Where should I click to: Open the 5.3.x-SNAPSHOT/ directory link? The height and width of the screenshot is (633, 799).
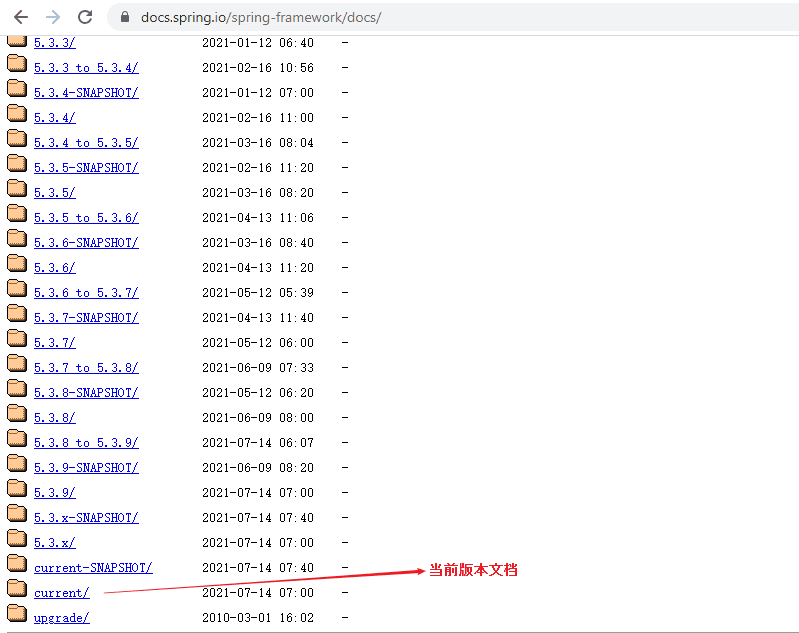[86, 518]
